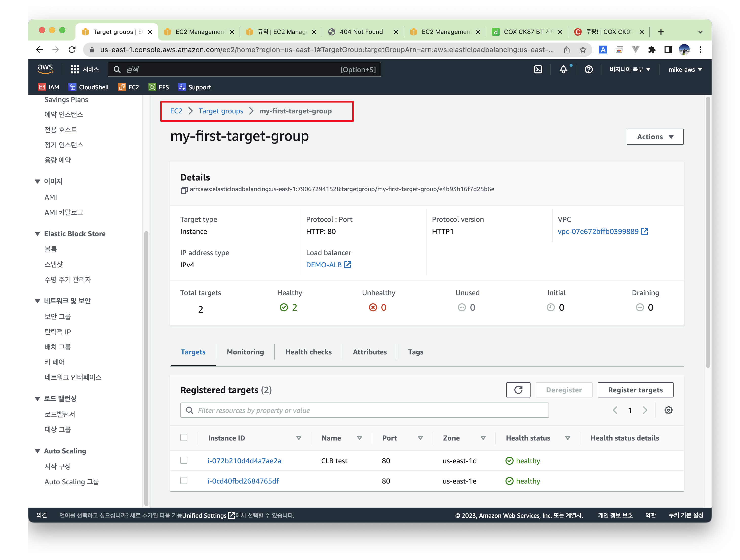
Task: Switch to the Monitoring tab
Action: tap(245, 352)
